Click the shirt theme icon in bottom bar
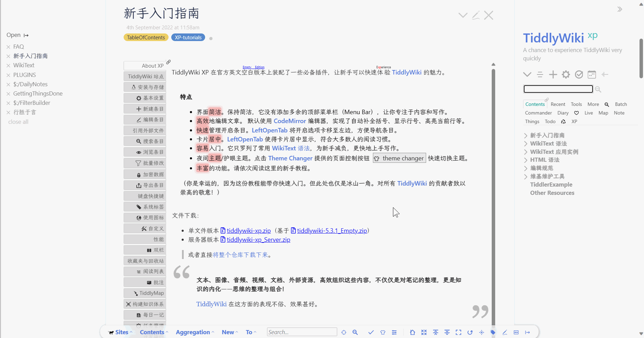 tap(383, 332)
